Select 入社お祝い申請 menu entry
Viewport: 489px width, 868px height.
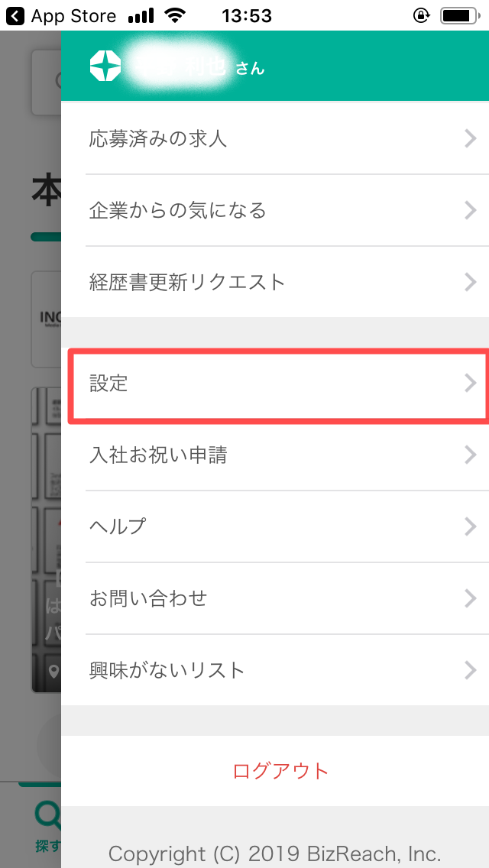tap(275, 455)
